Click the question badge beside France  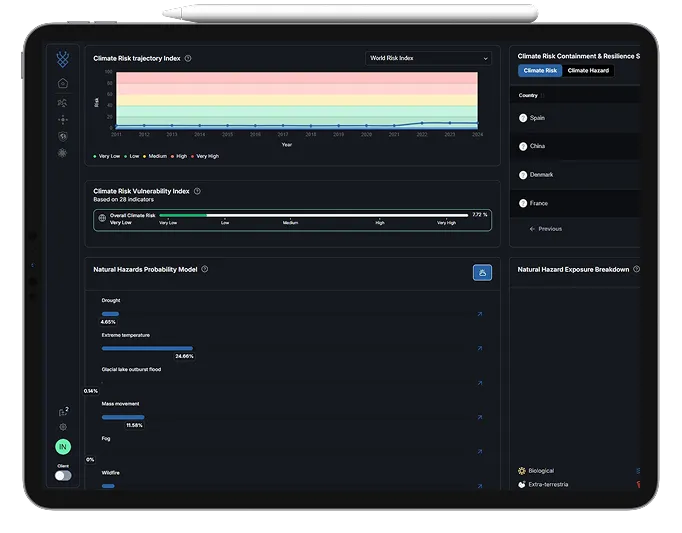523,203
